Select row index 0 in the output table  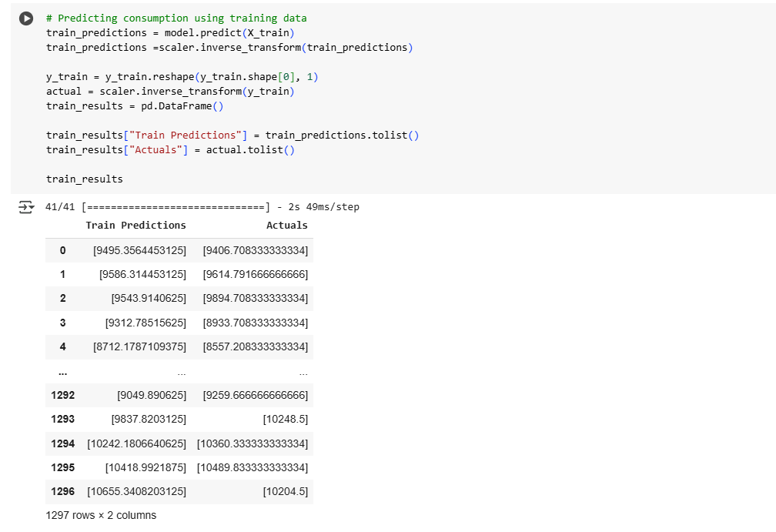(x=62, y=250)
